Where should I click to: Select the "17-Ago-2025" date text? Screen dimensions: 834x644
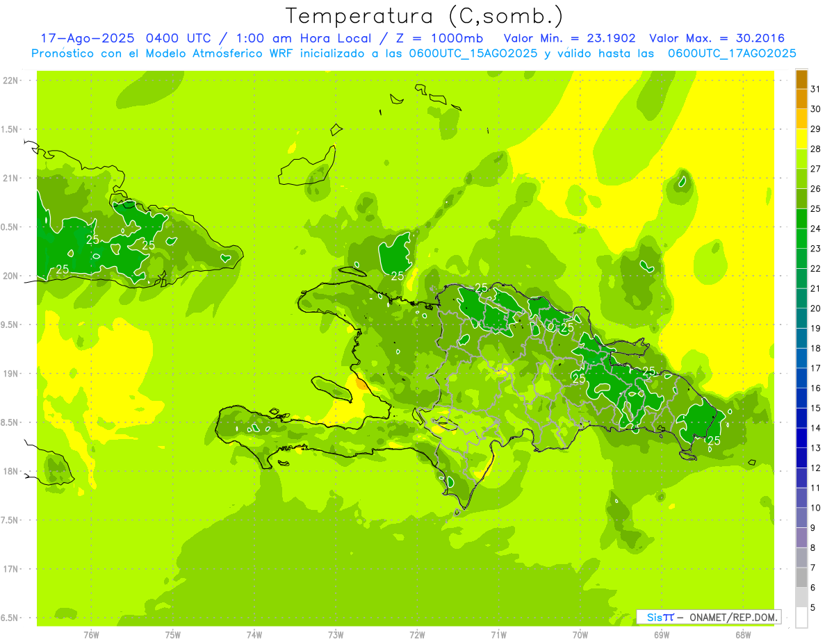point(88,38)
